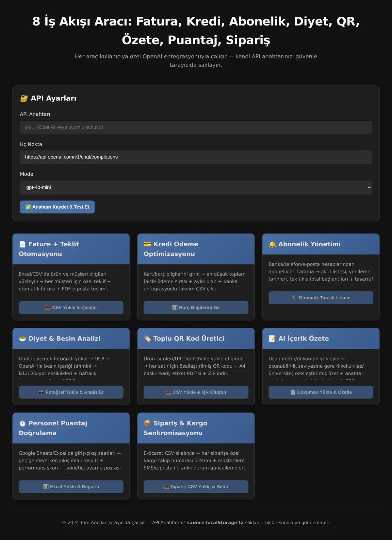This screenshot has width=392, height=540.
Task: Start Otomatik Tara & Listele
Action: tap(321, 298)
